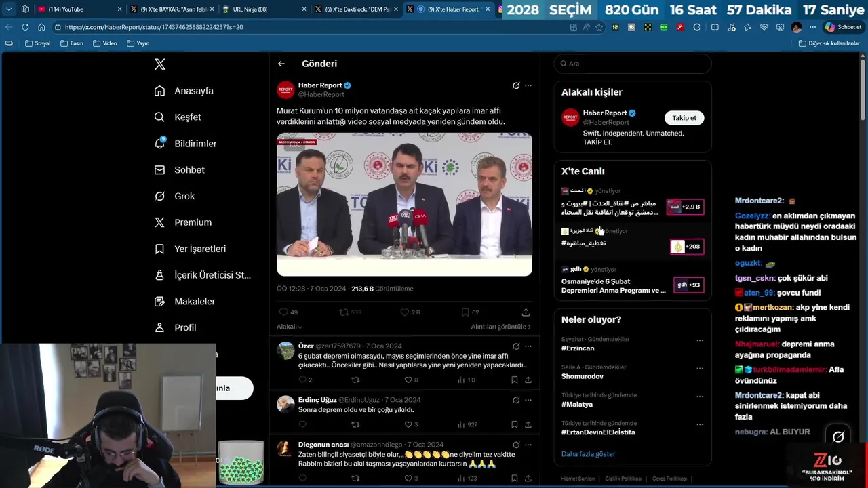This screenshot has width=868, height=488.
Task: Share Özer's comment
Action: coord(528,380)
